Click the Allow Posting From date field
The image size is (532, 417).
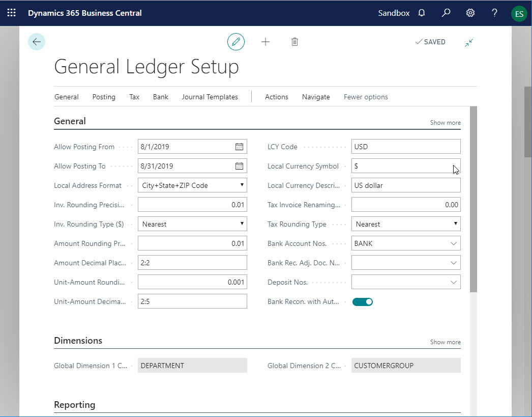192,147
